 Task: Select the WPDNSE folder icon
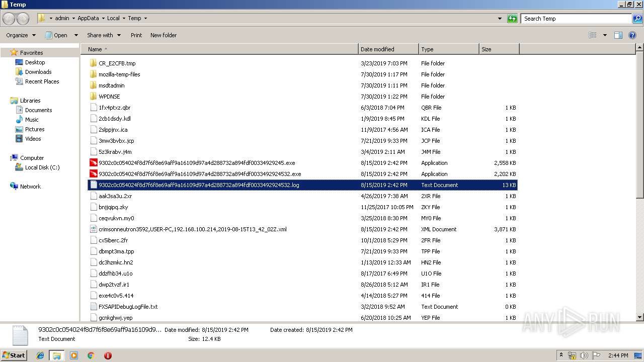point(93,97)
